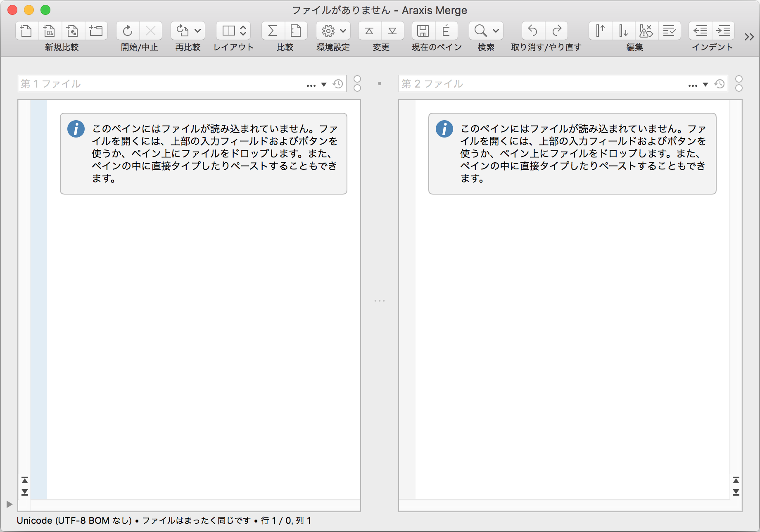Open the search tool
Image resolution: width=760 pixels, height=532 pixels.
pyautogui.click(x=480, y=30)
